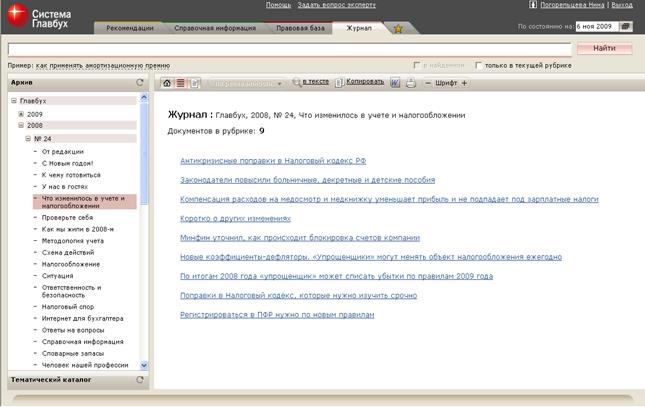Click the 'в тексте' search link

316,82
